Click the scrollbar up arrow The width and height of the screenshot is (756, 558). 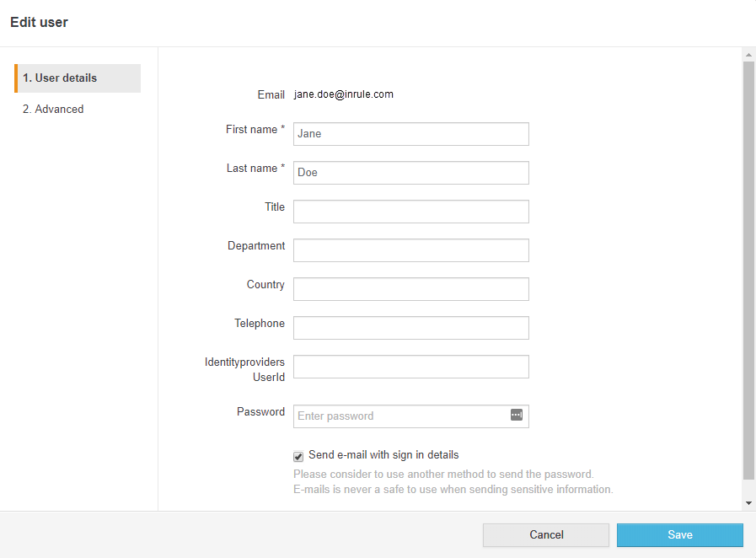(748, 55)
